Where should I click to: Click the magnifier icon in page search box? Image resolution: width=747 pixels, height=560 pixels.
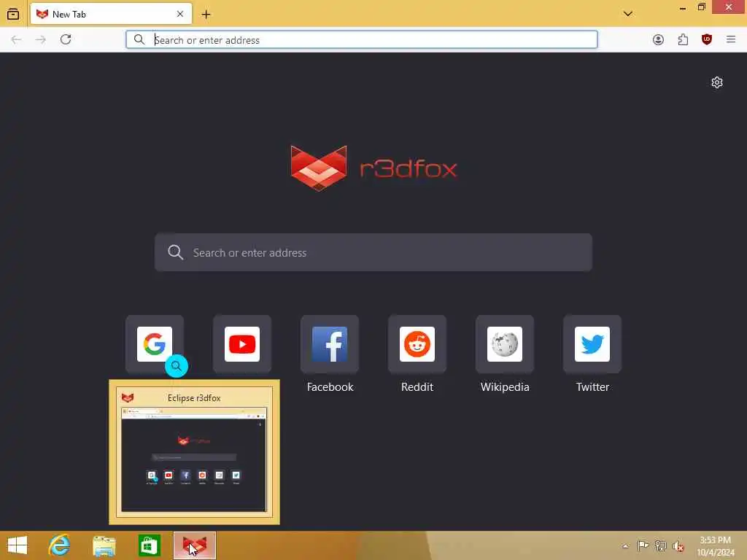click(175, 252)
